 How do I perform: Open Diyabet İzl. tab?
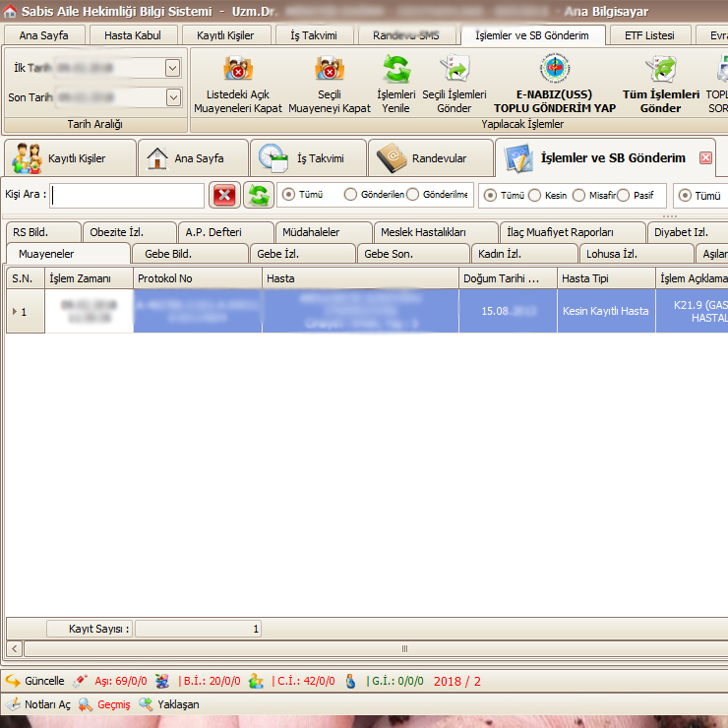click(x=688, y=232)
